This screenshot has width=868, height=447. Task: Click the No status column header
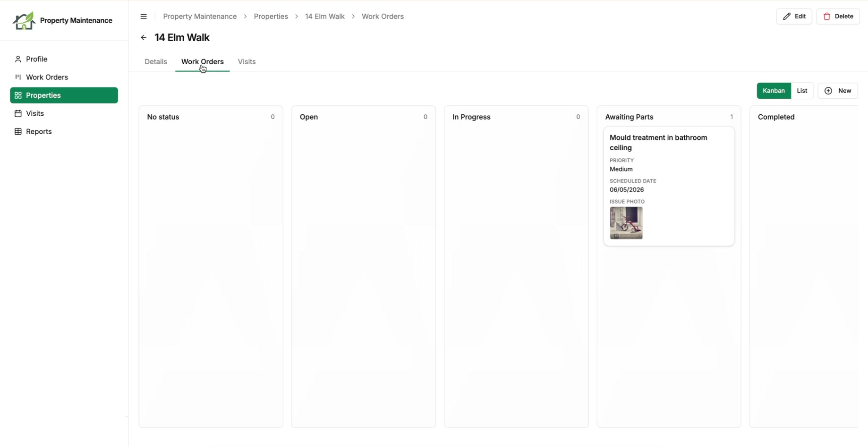point(163,117)
